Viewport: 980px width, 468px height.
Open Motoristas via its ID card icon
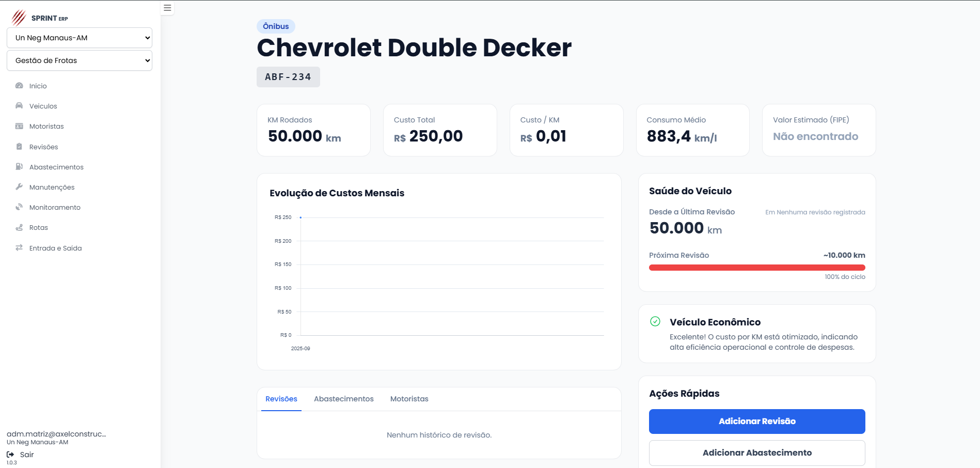(19, 126)
